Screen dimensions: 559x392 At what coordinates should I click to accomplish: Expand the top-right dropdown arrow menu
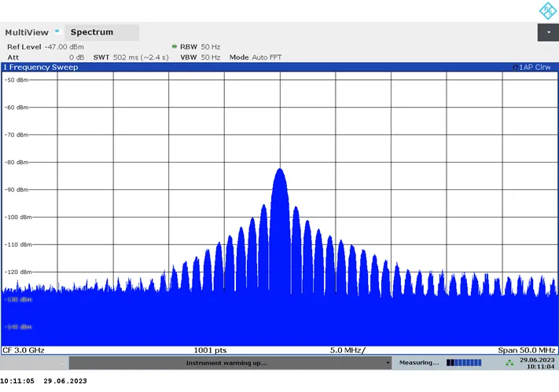[x=547, y=32]
